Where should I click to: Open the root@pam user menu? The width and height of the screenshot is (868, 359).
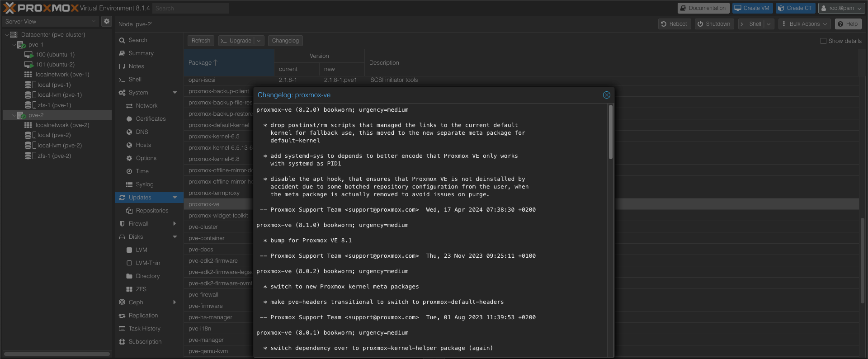coord(841,8)
